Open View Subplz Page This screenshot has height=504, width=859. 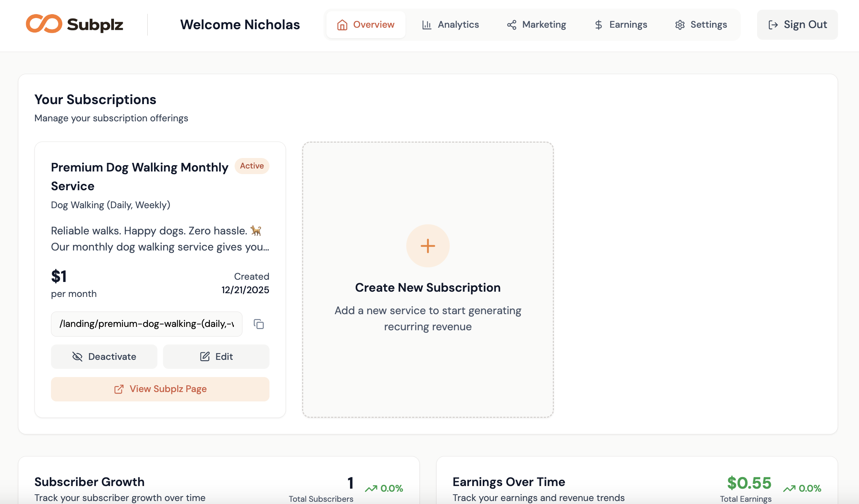tap(160, 389)
